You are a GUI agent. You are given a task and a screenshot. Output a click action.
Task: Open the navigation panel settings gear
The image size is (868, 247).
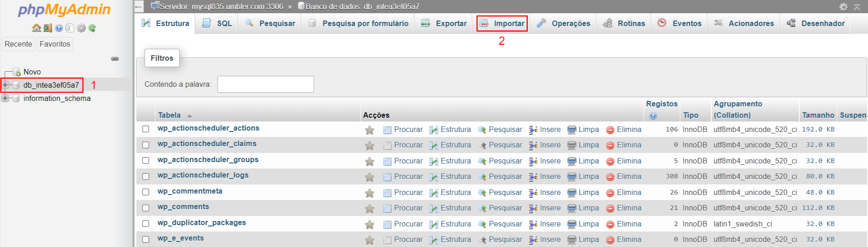pos(81,28)
